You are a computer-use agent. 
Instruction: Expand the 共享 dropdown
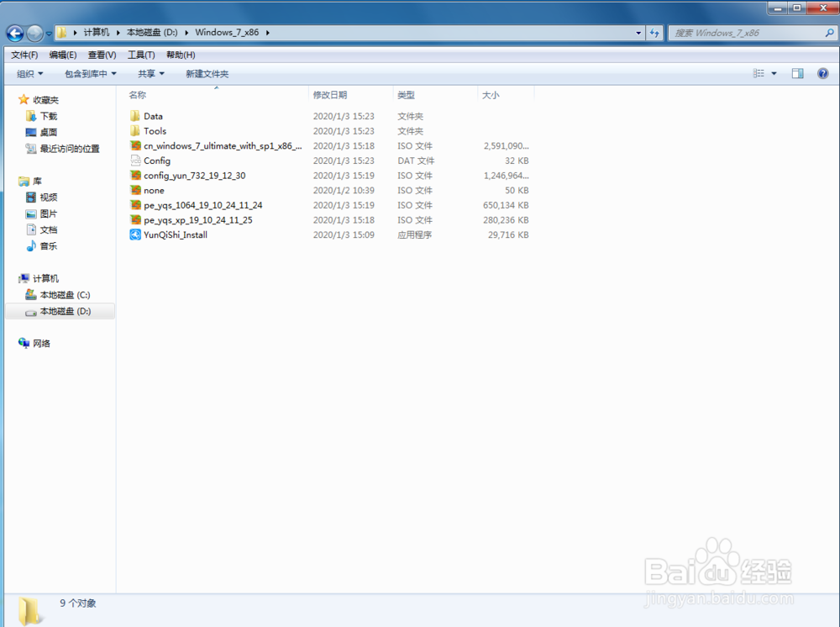click(151, 73)
